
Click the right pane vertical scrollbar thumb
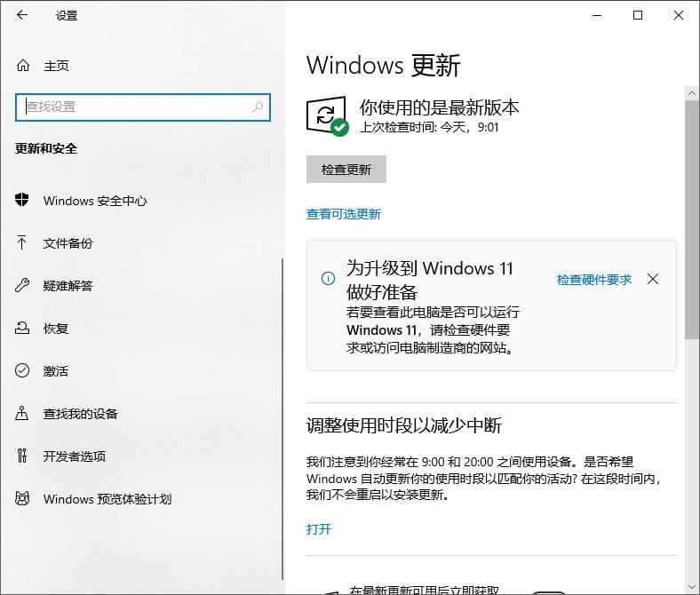tap(691, 219)
